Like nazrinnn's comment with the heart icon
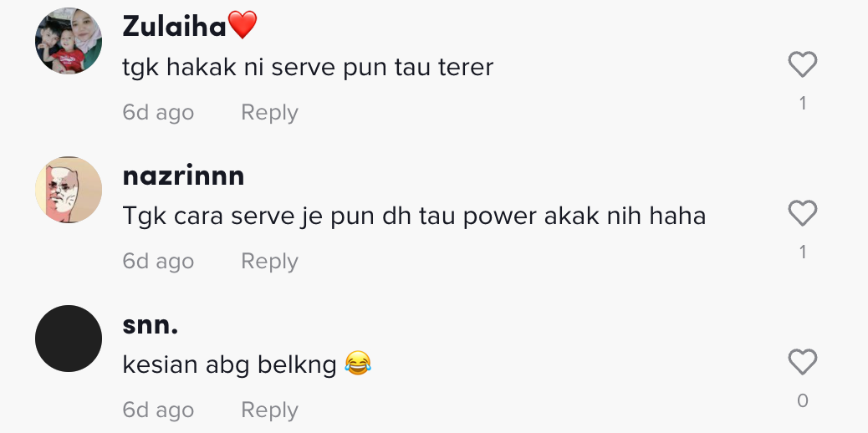The height and width of the screenshot is (433, 868). coord(802,213)
